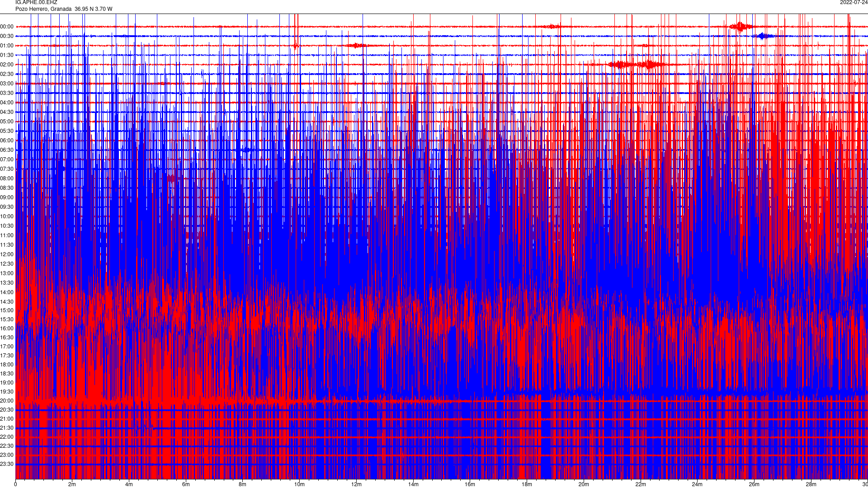Select the 08:00 time row label
The height and width of the screenshot is (488, 868).
(x=7, y=178)
